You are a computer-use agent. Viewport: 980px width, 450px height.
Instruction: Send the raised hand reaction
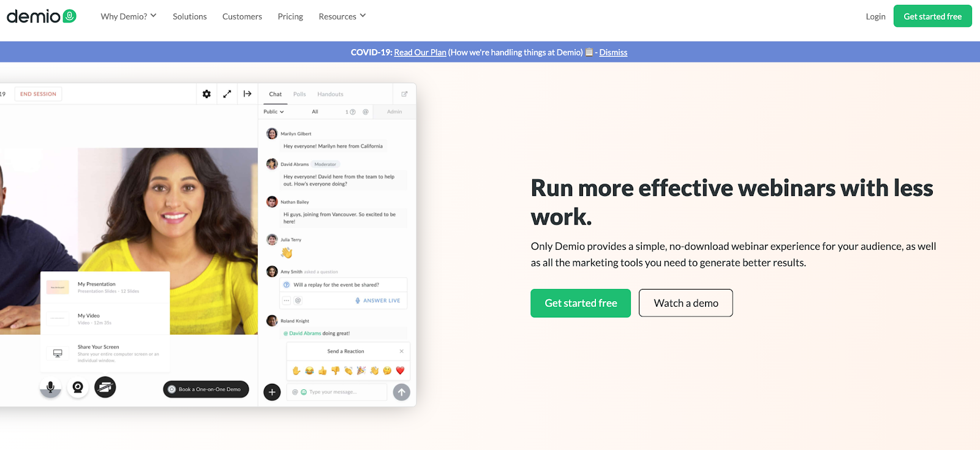(296, 370)
